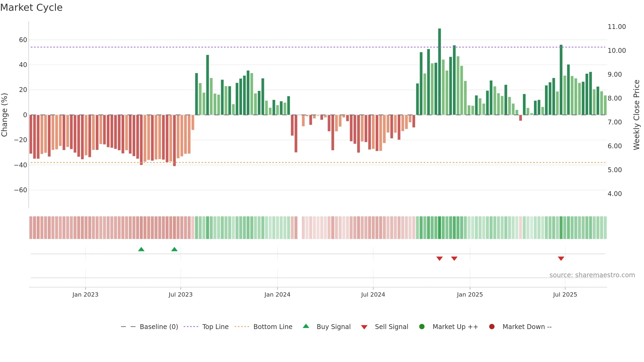Toggle the Top Line legend entry
Viewport: 644px width, 362px height.
[x=206, y=327]
